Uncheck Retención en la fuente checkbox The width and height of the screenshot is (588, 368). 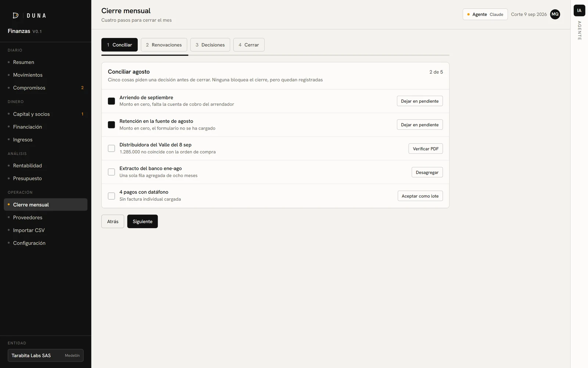click(x=111, y=125)
